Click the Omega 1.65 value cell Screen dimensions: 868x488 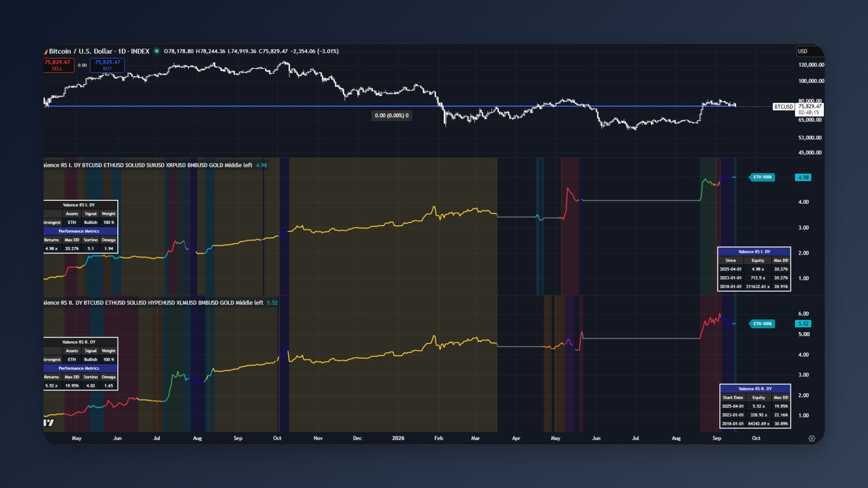[108, 386]
